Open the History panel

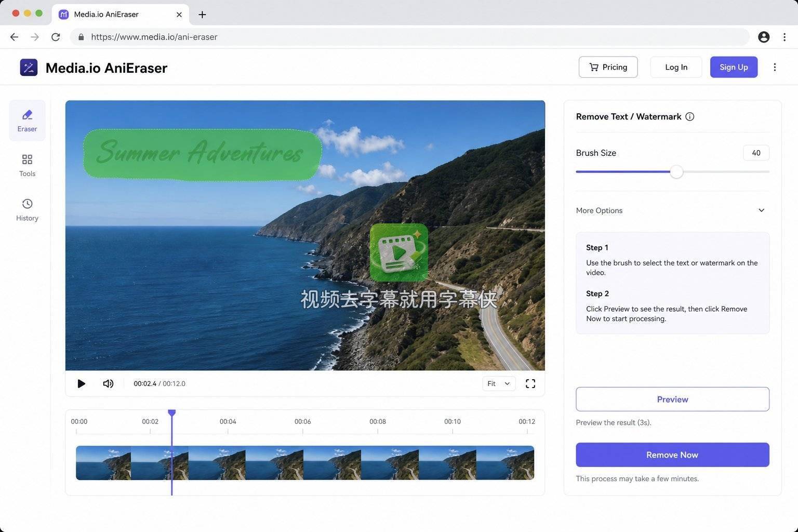point(27,210)
